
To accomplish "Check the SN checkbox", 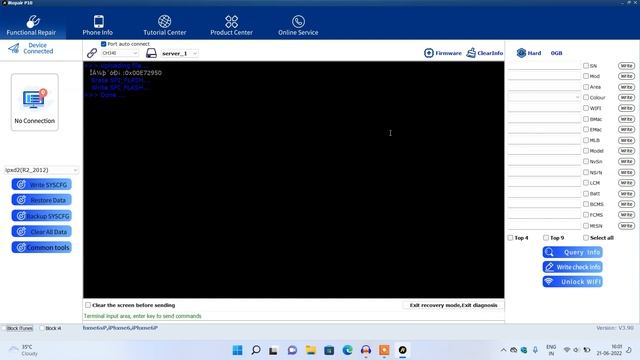I will [586, 65].
